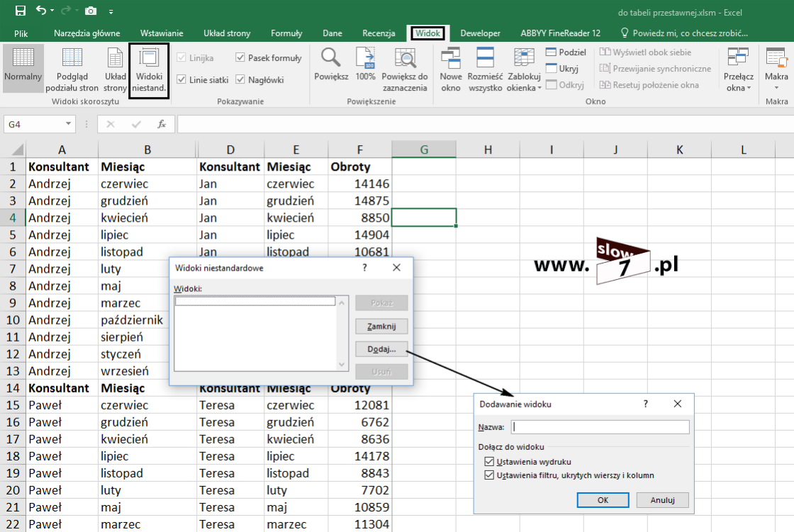Toggle the Linie siatki checkbox
Screen dimensions: 794x532
pyautogui.click(x=181, y=79)
